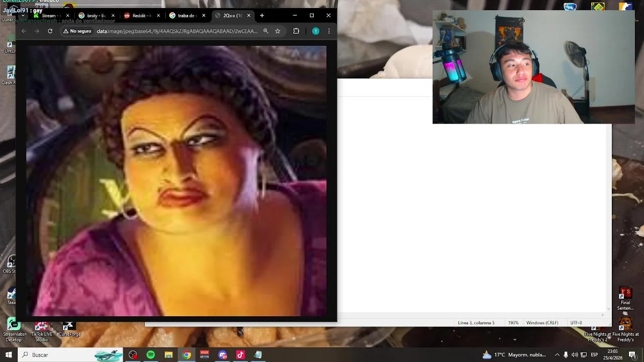Open the TikTok LIVE Studio desktop shortcut

41,331
